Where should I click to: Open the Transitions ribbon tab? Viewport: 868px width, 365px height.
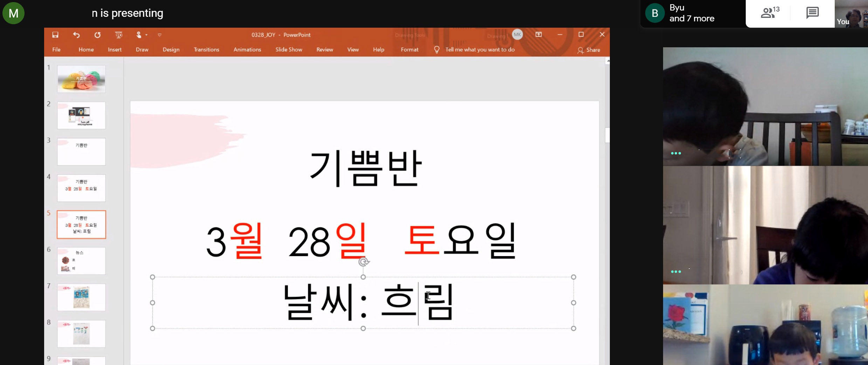(206, 50)
